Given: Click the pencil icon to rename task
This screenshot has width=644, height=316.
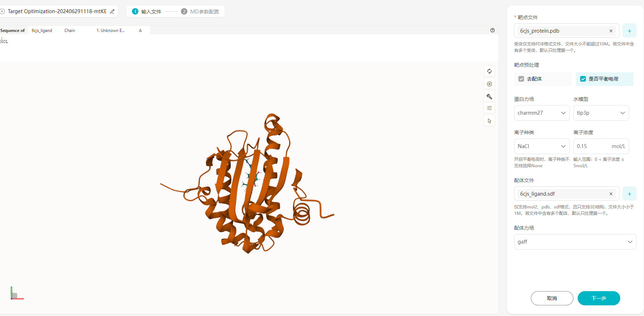Looking at the screenshot, I should (x=112, y=11).
